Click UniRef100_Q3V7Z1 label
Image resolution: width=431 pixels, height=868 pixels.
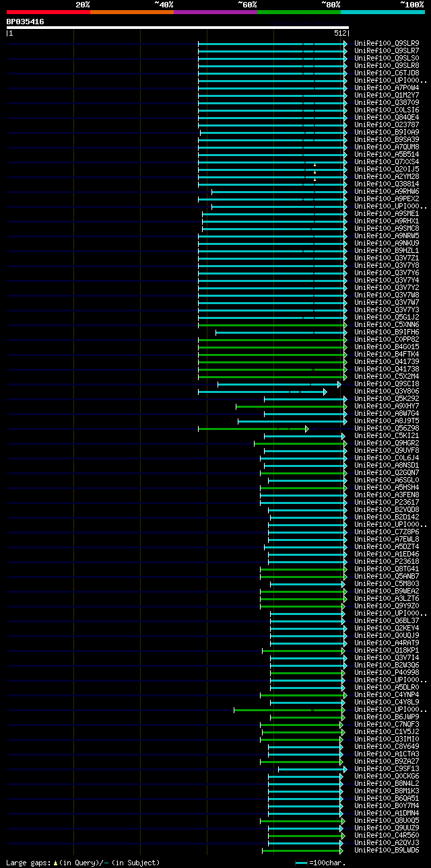coord(387,258)
